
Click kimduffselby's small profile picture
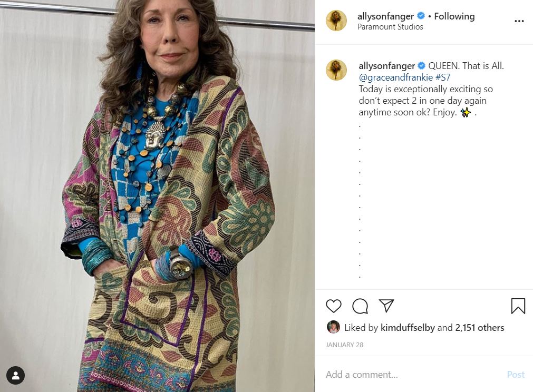pyautogui.click(x=333, y=327)
